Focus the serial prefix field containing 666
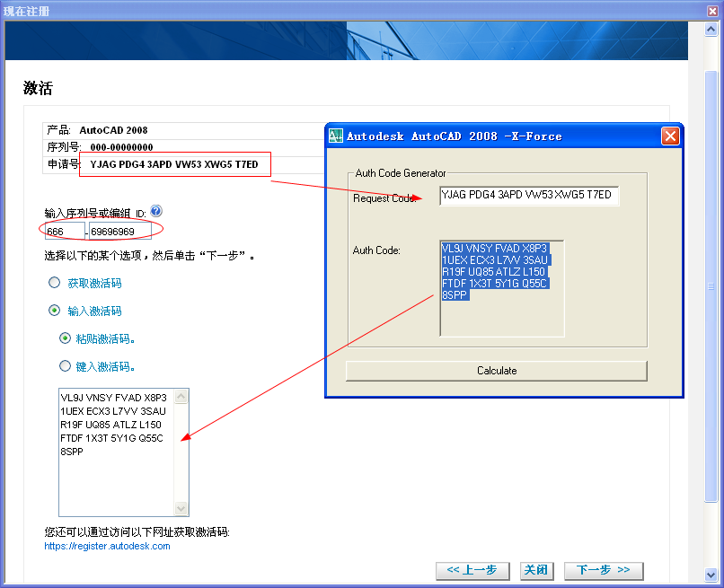Image resolution: width=724 pixels, height=588 pixels. coord(65,232)
